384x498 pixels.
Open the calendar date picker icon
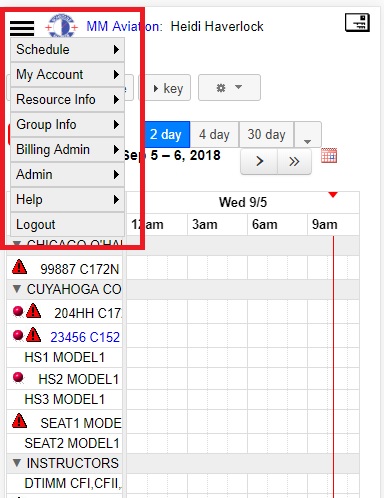coord(329,155)
